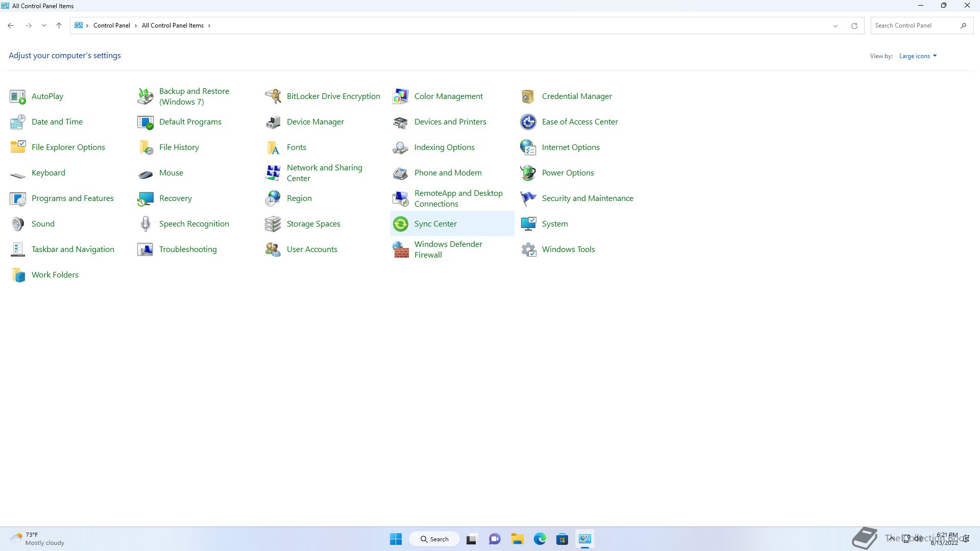Open the AutoPlay icon
This screenshot has height=551, width=980.
point(18,96)
